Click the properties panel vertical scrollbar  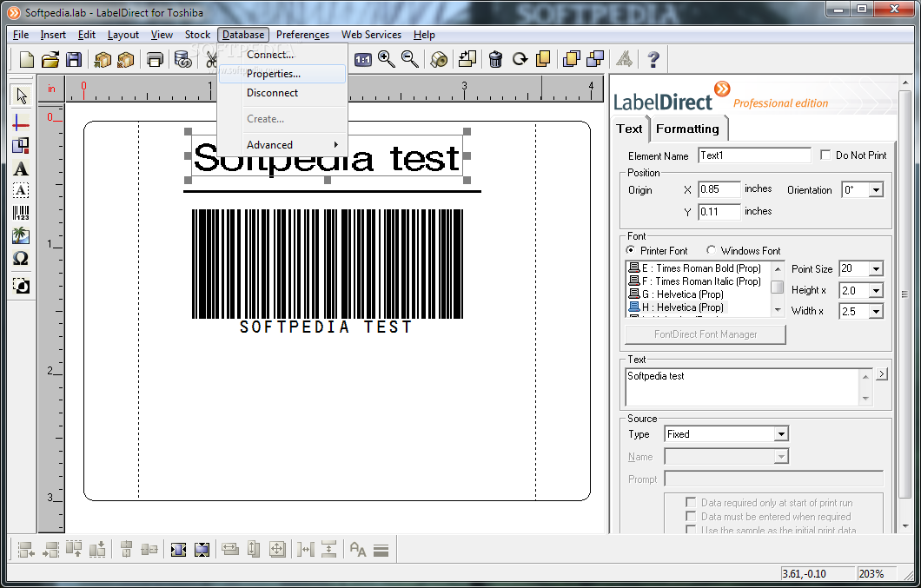coord(904,294)
